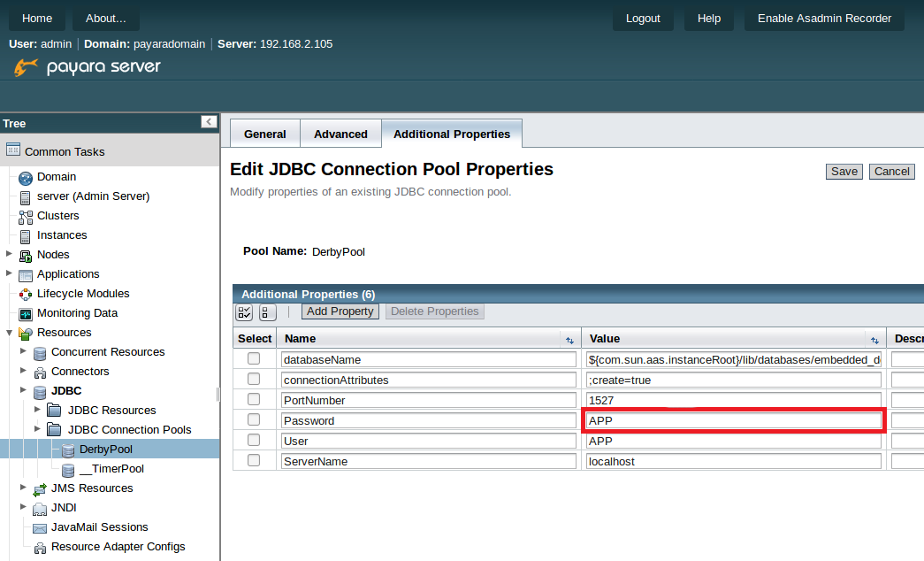Click the databaseName name field
The height and width of the screenshot is (561, 924).
tap(429, 360)
